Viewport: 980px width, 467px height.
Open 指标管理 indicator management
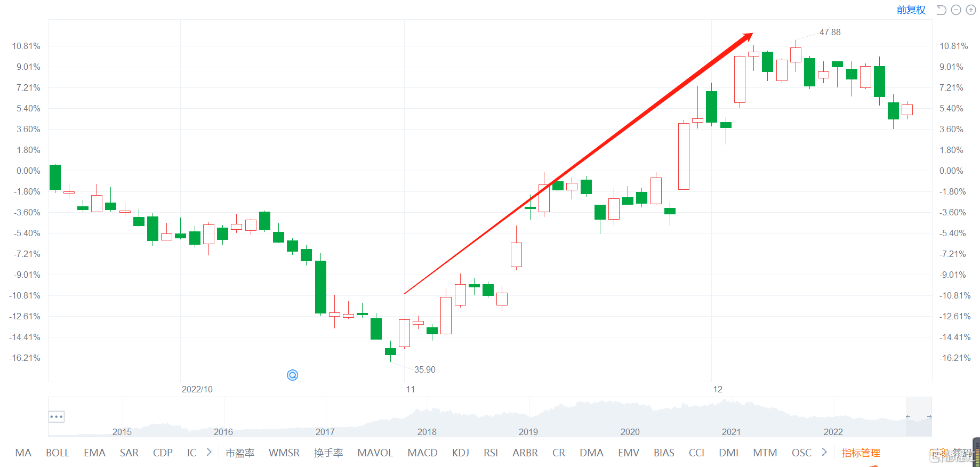click(x=861, y=453)
